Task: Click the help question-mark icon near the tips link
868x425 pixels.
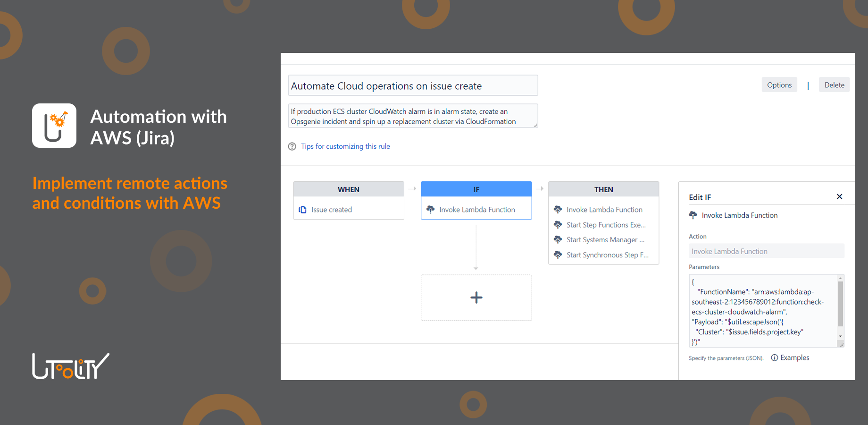Action: point(292,146)
